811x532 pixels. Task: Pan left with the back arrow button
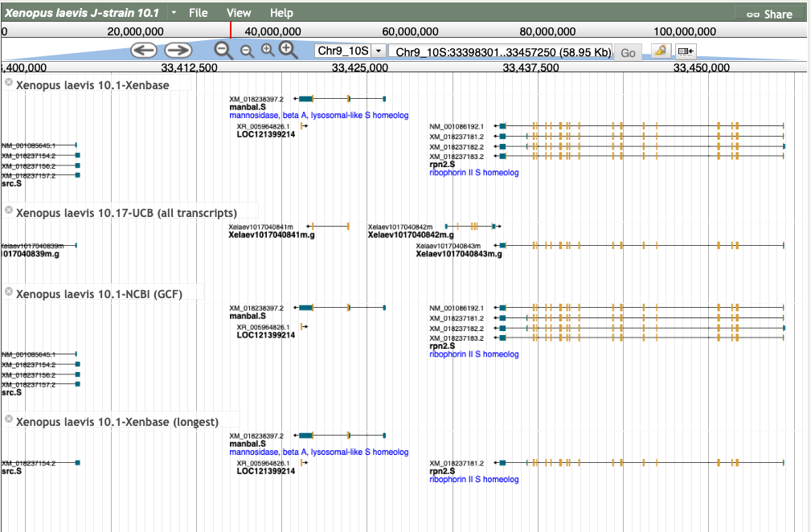point(144,51)
